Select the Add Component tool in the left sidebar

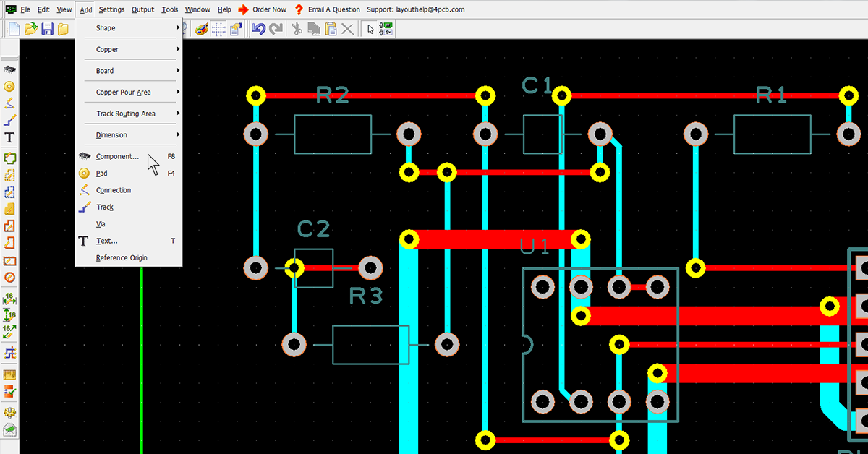click(x=9, y=69)
